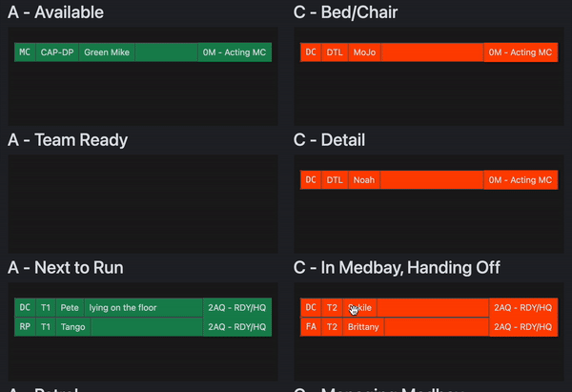572x392 pixels.
Task: Click the MC role cell under Available
Action: point(25,52)
